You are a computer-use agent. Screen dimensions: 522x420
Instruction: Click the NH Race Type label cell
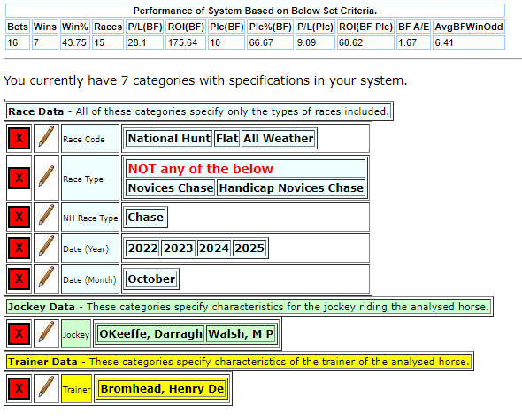point(90,217)
